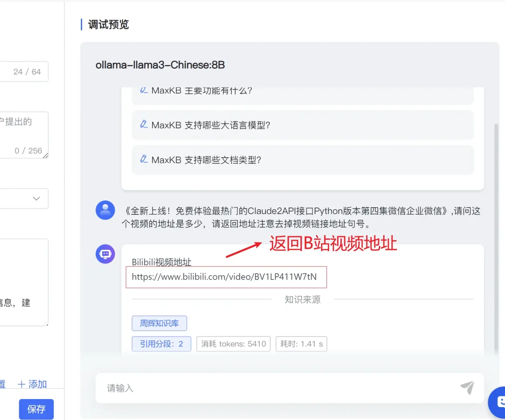This screenshot has height=420, width=505.
Task: Click the ollama-llama3-Chinese:8B title
Action: pos(160,65)
